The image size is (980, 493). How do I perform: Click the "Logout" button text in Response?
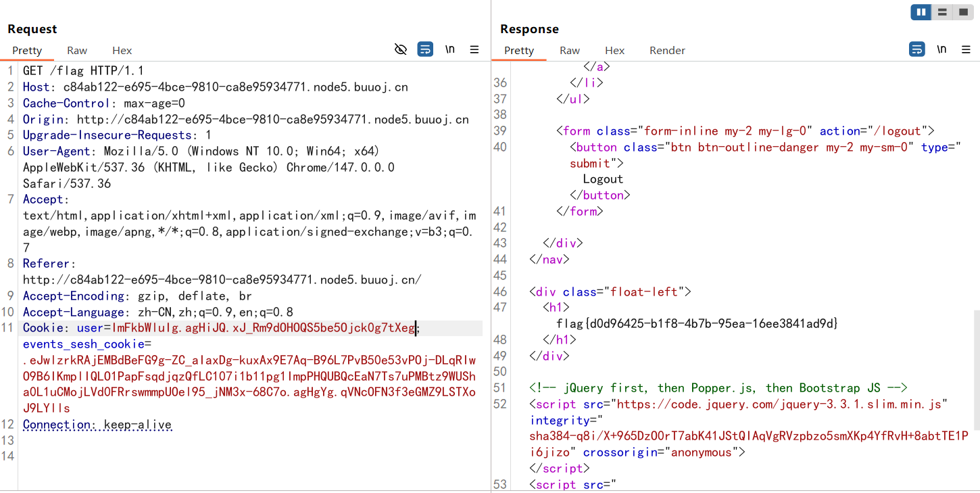point(603,179)
